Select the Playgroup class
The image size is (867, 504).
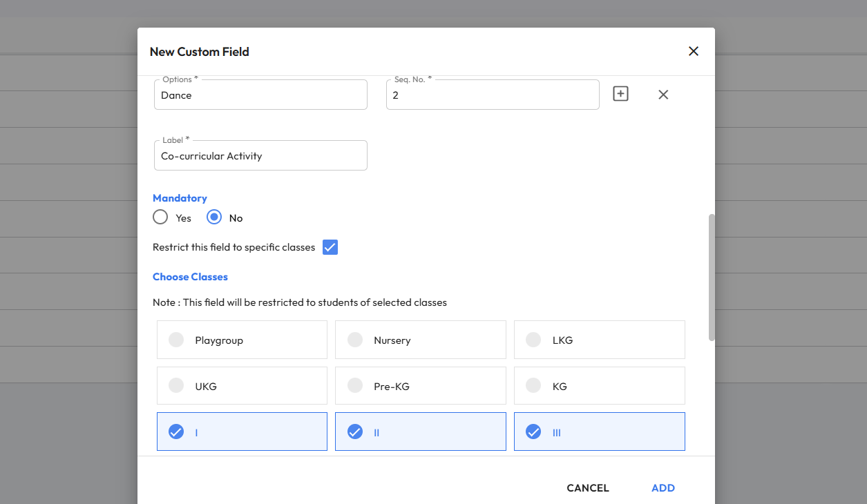[242, 340]
